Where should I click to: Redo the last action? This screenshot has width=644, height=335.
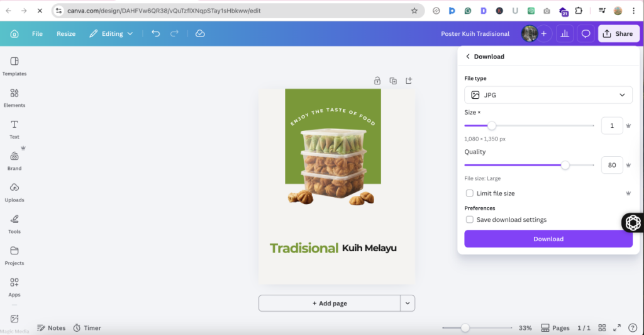click(175, 34)
